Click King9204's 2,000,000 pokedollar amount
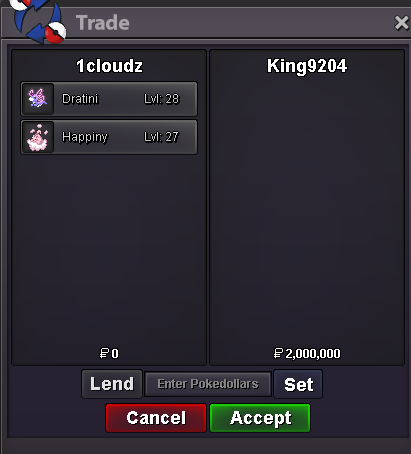This screenshot has width=411, height=454. click(x=307, y=353)
